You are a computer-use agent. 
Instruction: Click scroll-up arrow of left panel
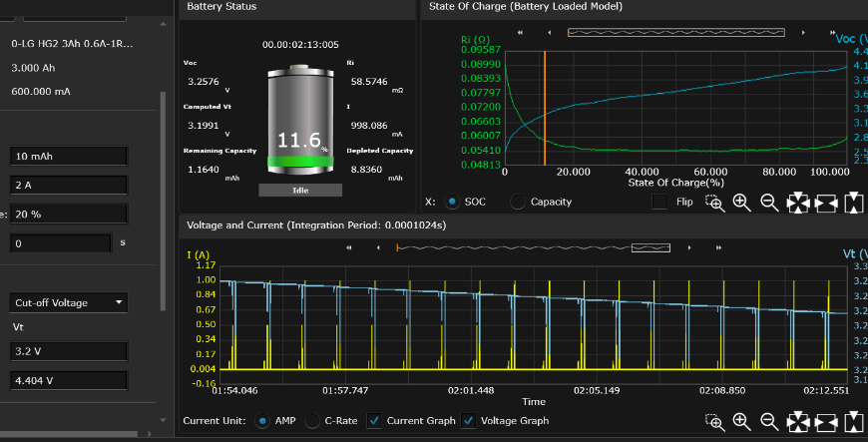[x=163, y=24]
